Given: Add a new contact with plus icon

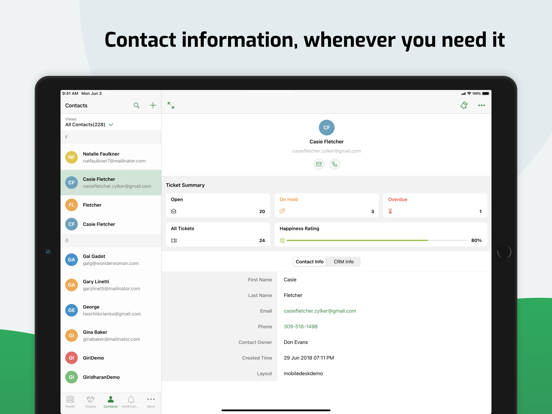Looking at the screenshot, I should [153, 105].
